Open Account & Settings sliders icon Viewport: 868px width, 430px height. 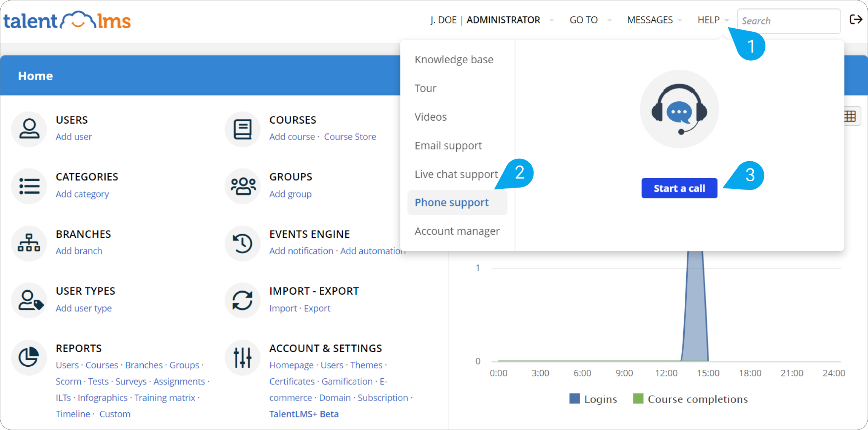point(242,357)
